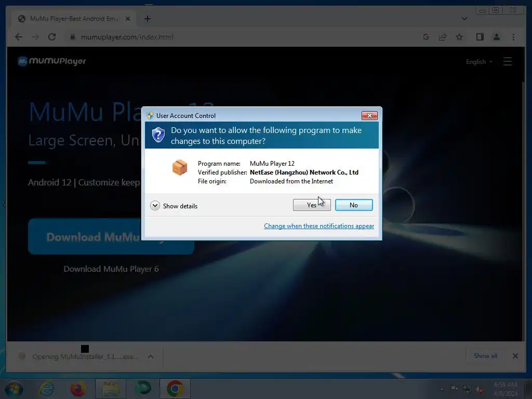Reload the MuMu Player page
The image size is (532, 399).
pos(52,37)
